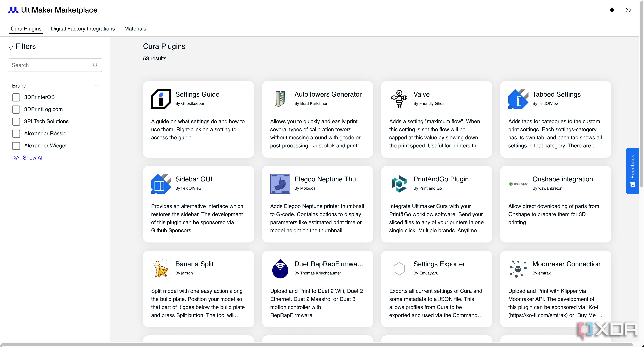Click 'By Print and Go' author text

point(428,188)
